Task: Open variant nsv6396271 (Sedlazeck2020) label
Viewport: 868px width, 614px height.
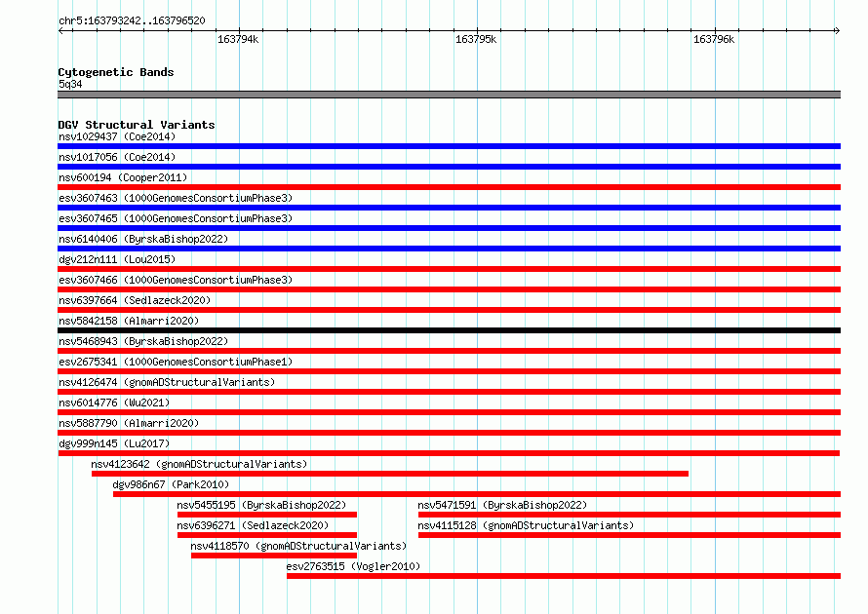Action: (253, 525)
